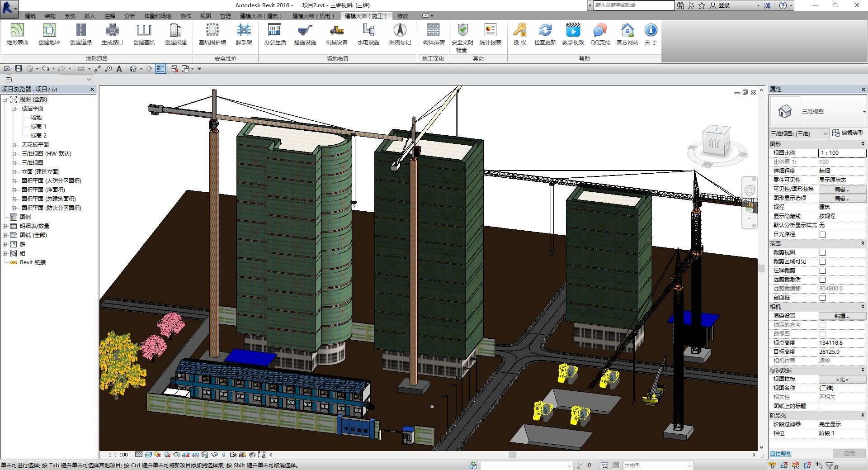Switch to the 建模大师（机电）ribbon tab
The height and width of the screenshot is (470, 868).
point(313,16)
